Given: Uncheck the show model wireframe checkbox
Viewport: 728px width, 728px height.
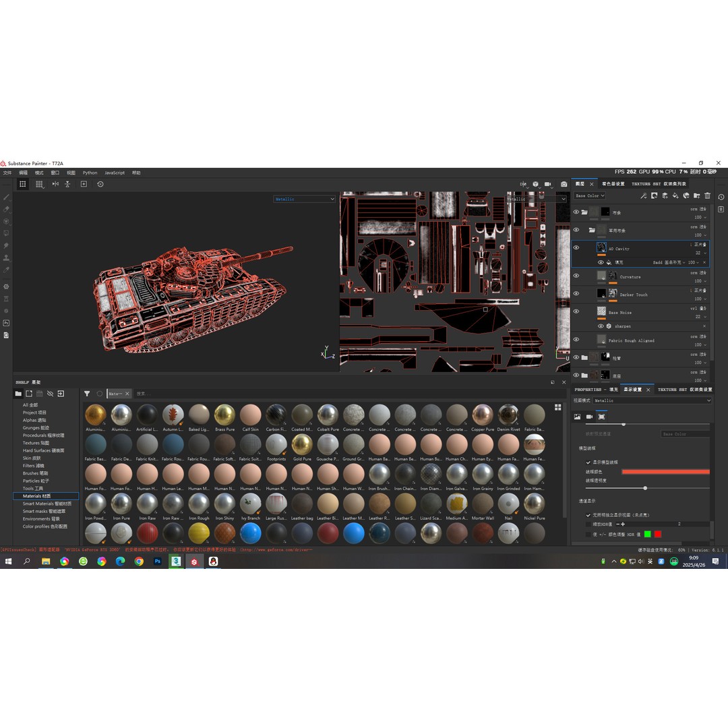Looking at the screenshot, I should (588, 462).
